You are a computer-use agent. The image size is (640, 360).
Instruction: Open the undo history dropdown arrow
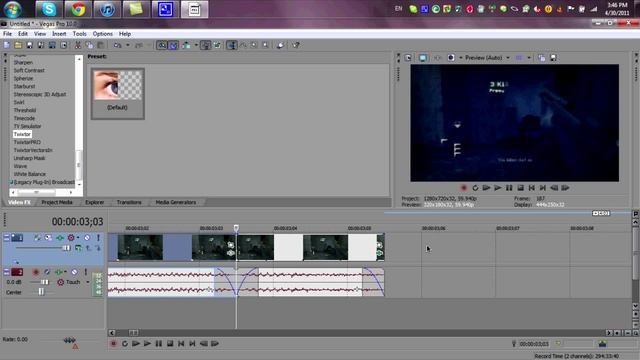127,45
